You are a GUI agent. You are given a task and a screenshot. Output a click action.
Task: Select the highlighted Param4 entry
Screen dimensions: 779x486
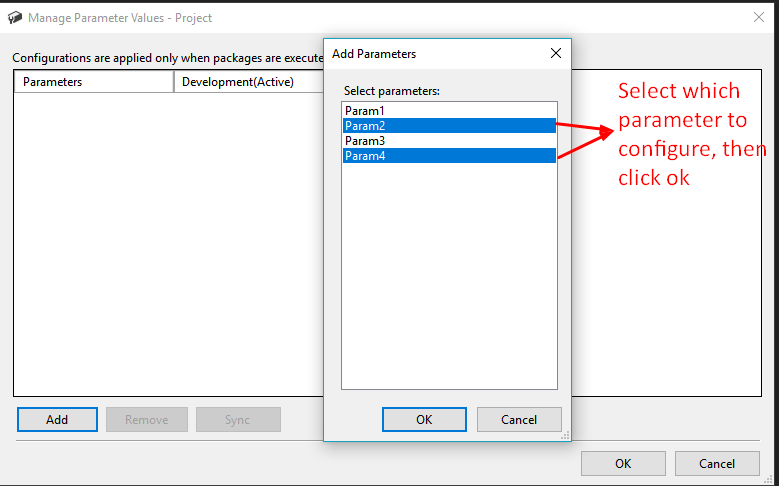(x=449, y=156)
